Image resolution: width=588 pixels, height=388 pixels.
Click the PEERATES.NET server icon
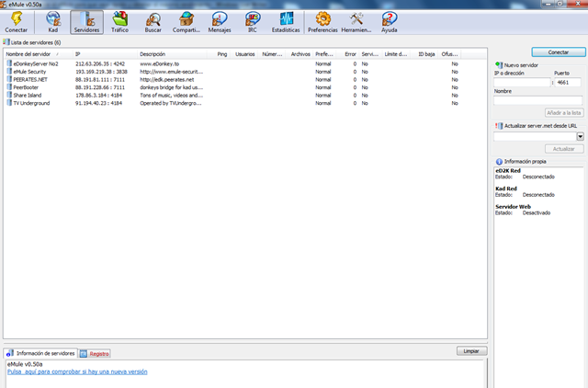9,79
